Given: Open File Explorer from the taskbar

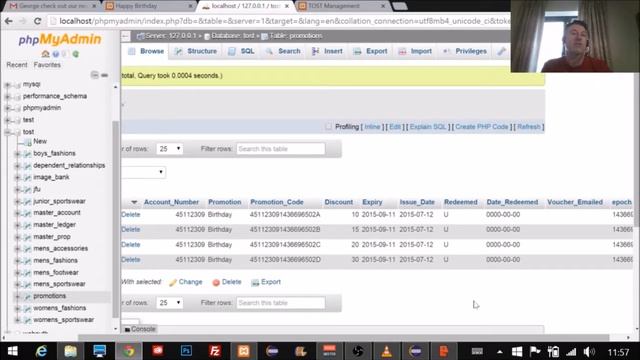Looking at the screenshot, I should [70, 351].
